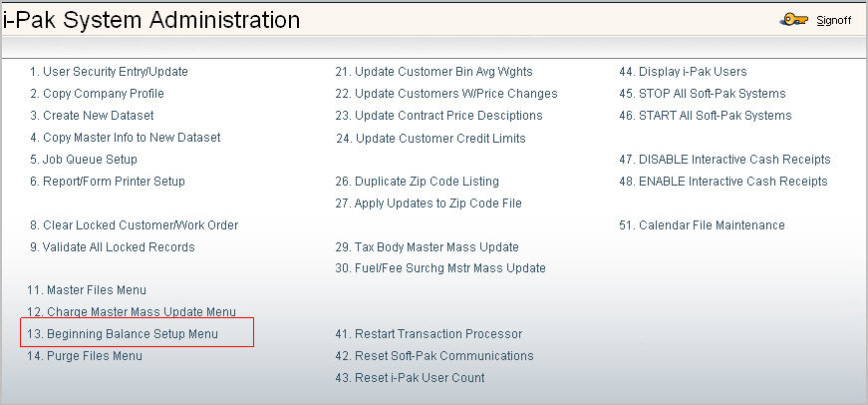
Task: Select Fuel/Fee Surchg Mstr Mass Update
Action: pos(440,268)
